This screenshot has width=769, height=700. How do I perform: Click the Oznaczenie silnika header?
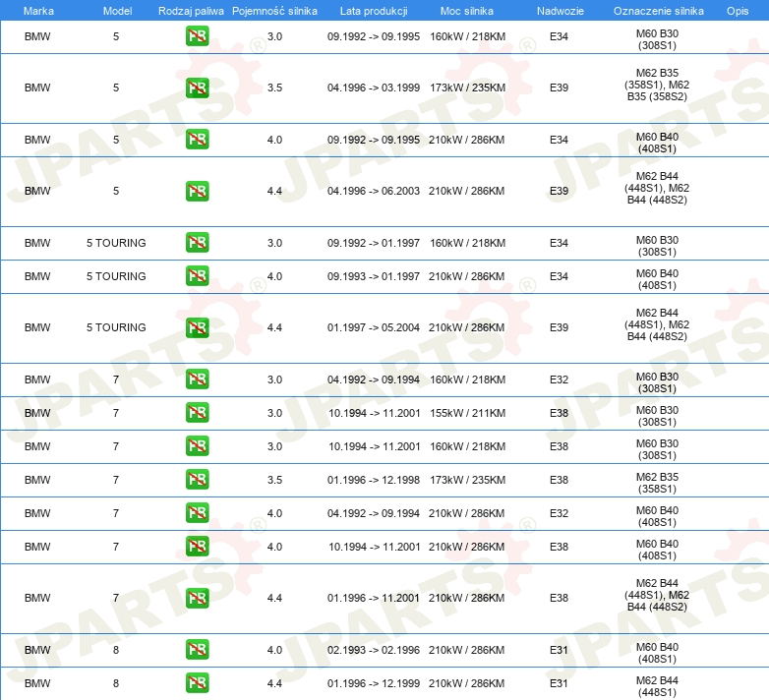[656, 10]
